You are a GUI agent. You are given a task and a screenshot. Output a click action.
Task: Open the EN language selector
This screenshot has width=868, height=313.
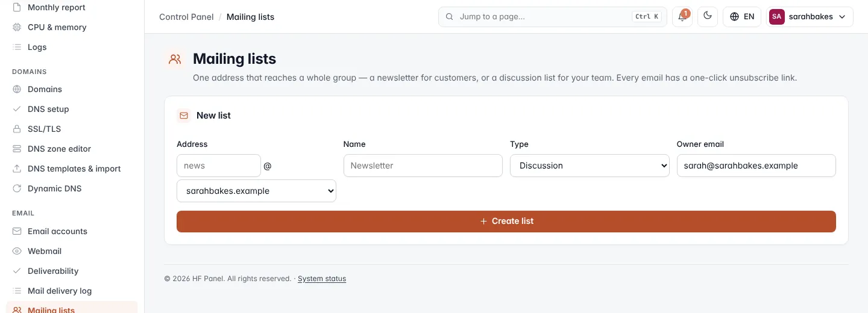pos(742,17)
